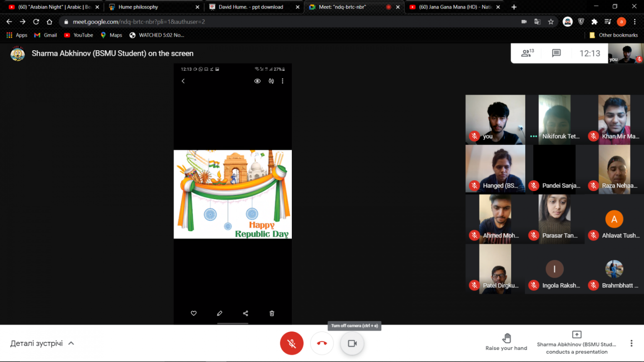Open the browser extensions puzzle icon
Viewport: 644px width, 362px height.
click(x=594, y=22)
